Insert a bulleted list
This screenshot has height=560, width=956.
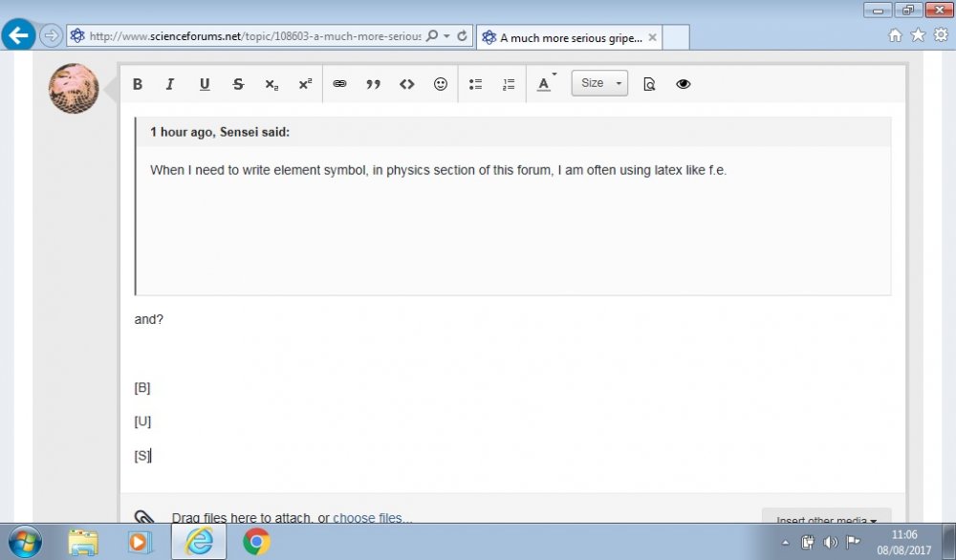coord(475,84)
